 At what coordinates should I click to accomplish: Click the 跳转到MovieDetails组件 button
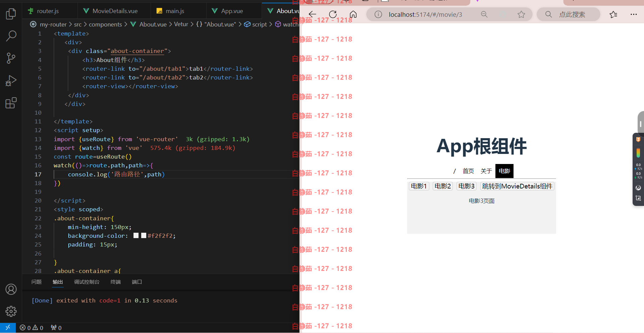point(517,186)
